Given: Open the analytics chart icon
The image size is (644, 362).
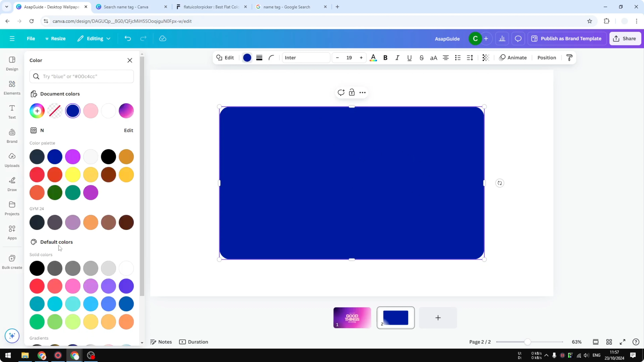Looking at the screenshot, I should click(502, 38).
